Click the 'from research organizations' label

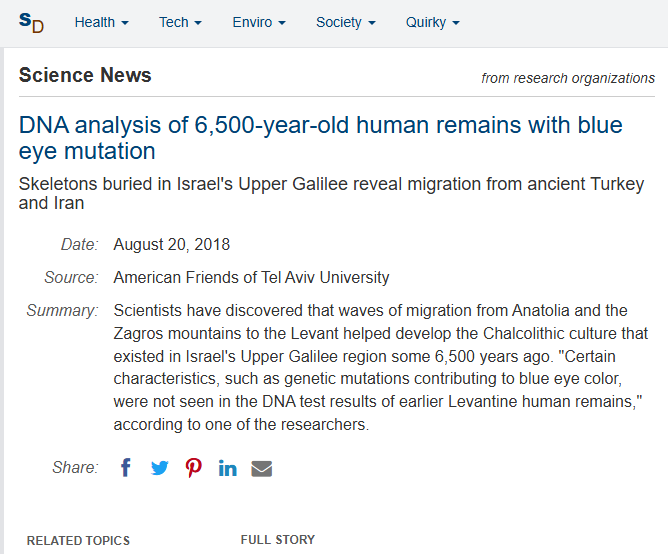click(568, 78)
